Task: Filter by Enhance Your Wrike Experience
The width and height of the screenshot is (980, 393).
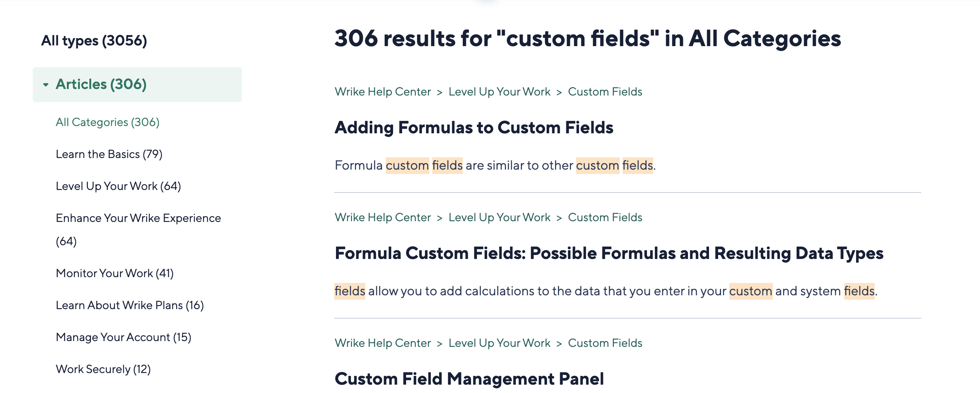Action: point(138,218)
